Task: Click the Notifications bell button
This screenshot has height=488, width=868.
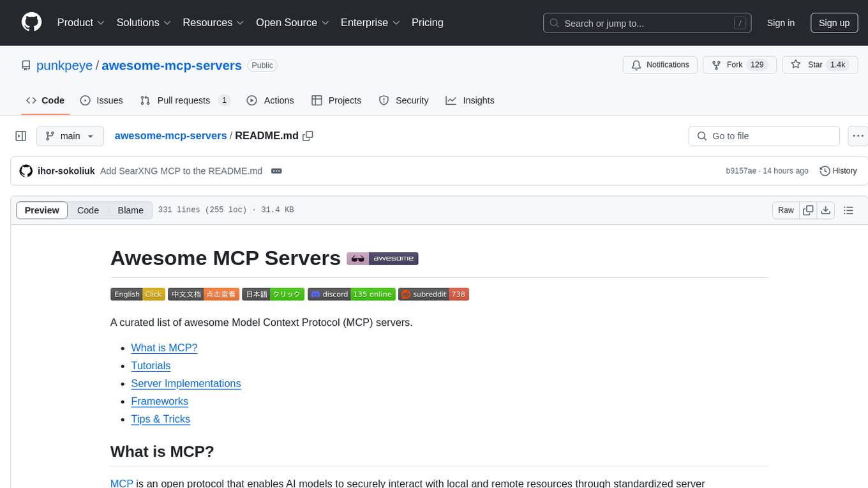Action: click(660, 65)
